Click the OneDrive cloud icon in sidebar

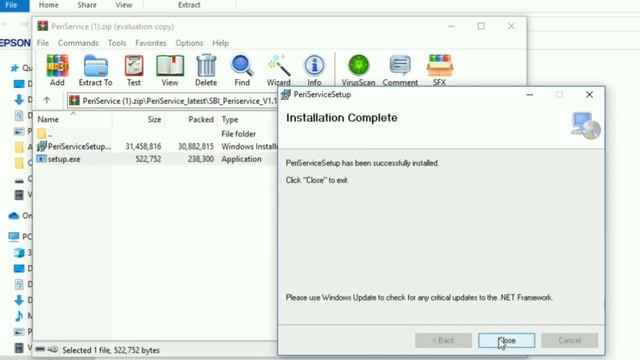tap(14, 216)
